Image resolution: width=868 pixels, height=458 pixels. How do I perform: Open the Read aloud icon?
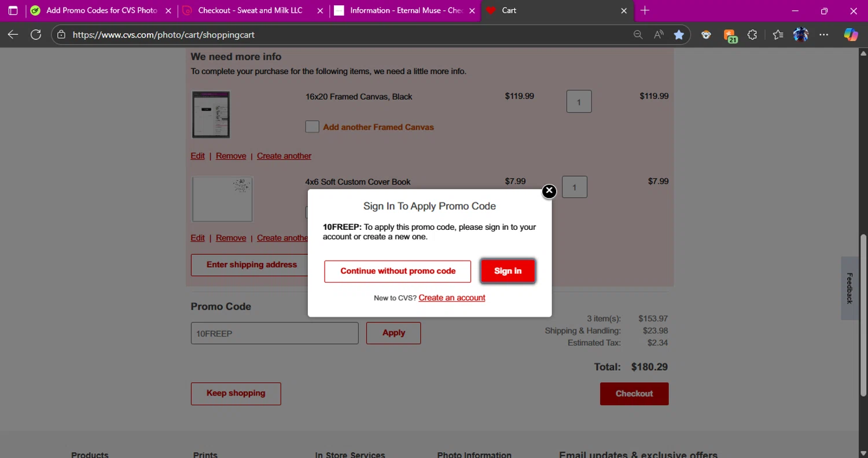659,35
